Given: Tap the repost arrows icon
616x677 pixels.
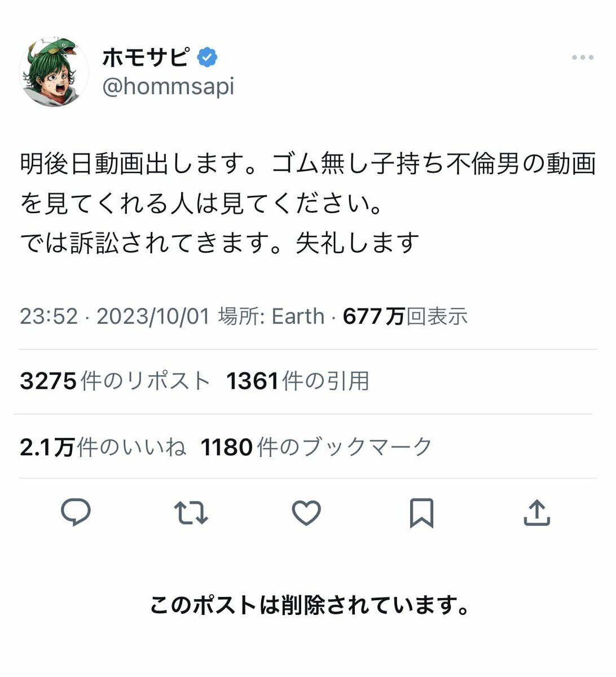Looking at the screenshot, I should point(191,513).
